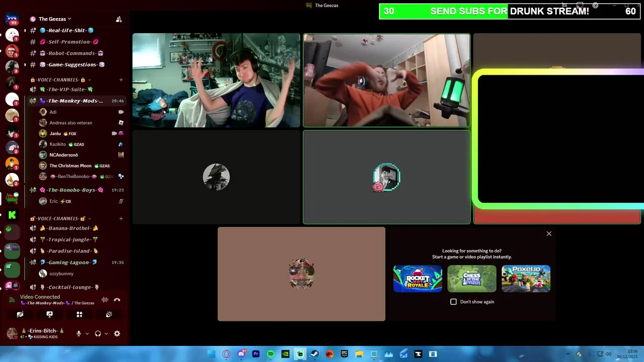Open headphone output options arrow
Screen dimensions: 644x362
tap(106, 333)
